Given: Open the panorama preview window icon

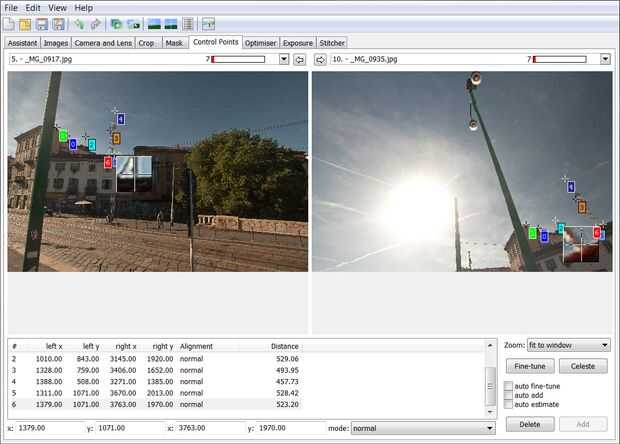Looking at the screenshot, I should click(x=154, y=25).
